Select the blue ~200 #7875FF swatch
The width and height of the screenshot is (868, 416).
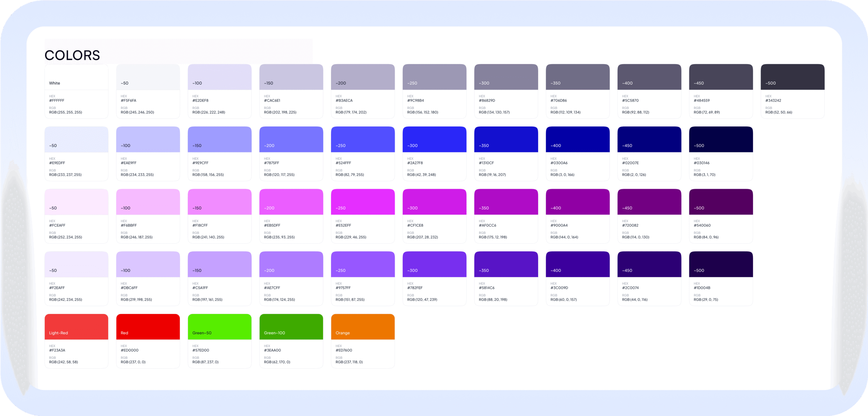click(291, 139)
